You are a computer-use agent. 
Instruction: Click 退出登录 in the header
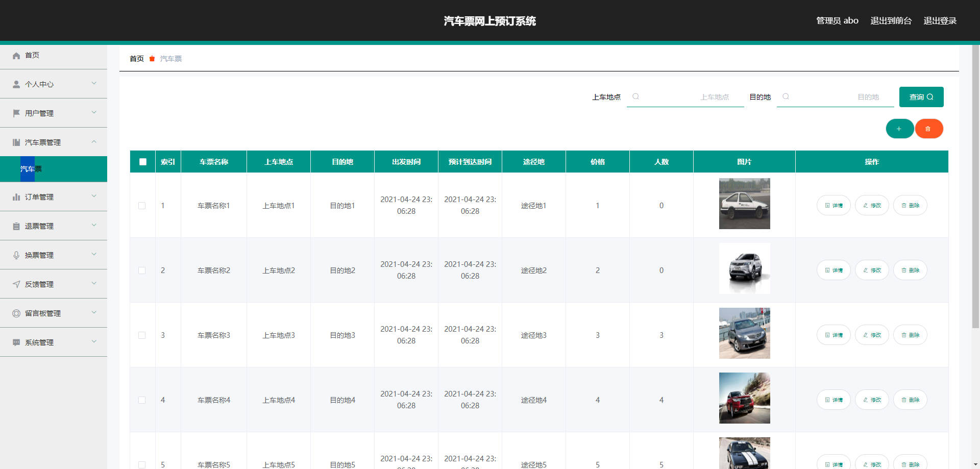coord(940,21)
